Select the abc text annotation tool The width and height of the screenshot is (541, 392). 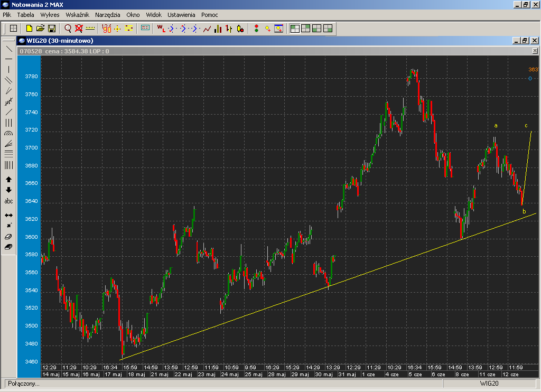click(x=8, y=201)
